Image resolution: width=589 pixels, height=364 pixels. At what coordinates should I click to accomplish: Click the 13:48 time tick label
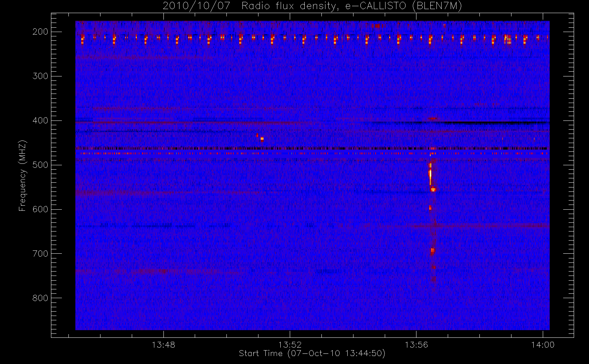[163, 345]
